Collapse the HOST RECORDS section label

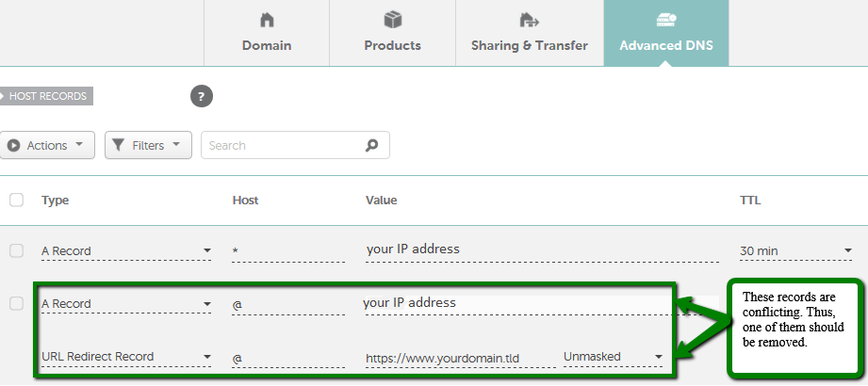[46, 96]
